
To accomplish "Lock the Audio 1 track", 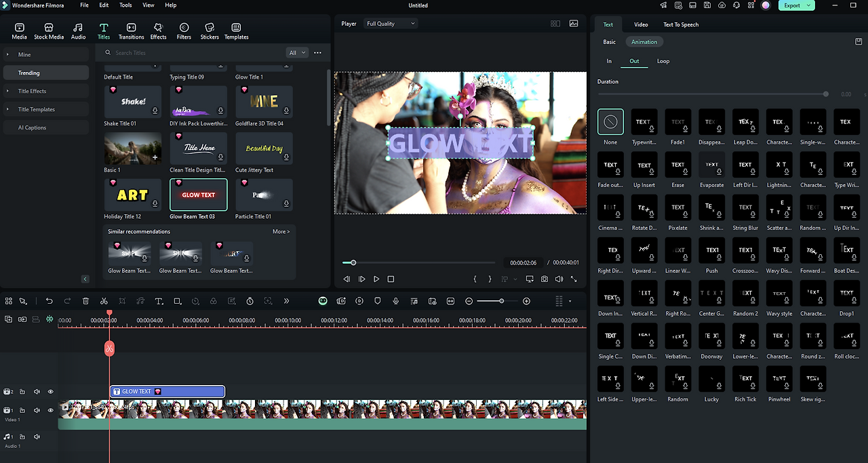I will click(22, 438).
